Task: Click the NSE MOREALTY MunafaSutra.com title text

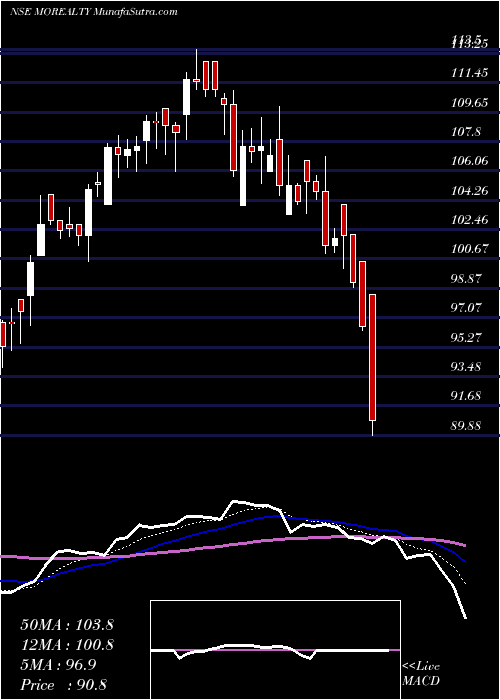Action: pos(93,12)
